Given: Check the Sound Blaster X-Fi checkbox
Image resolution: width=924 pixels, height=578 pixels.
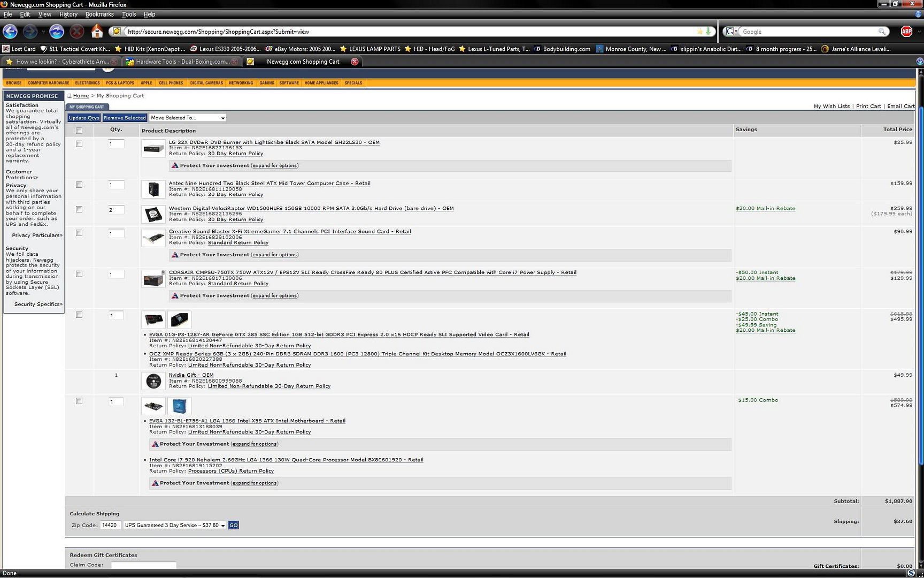Looking at the screenshot, I should click(79, 233).
